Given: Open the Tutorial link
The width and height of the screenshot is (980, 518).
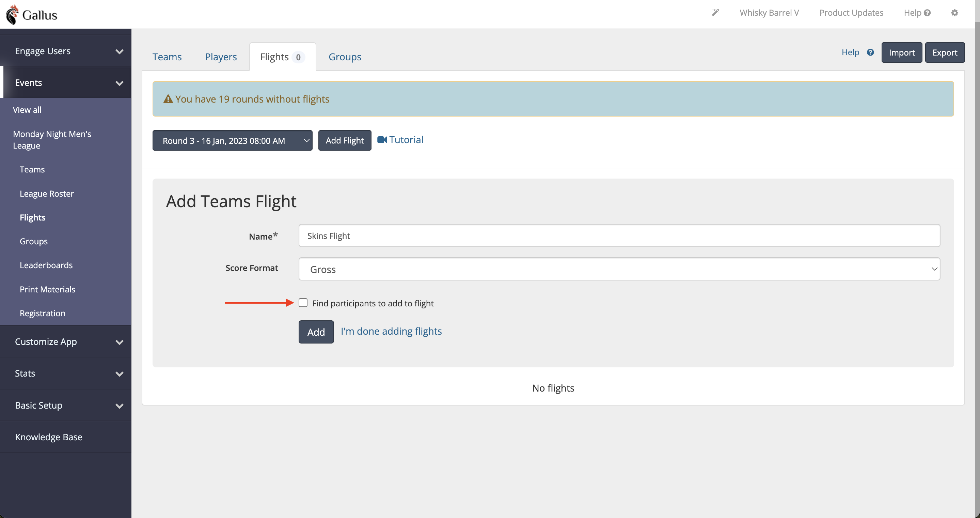Looking at the screenshot, I should tap(406, 140).
